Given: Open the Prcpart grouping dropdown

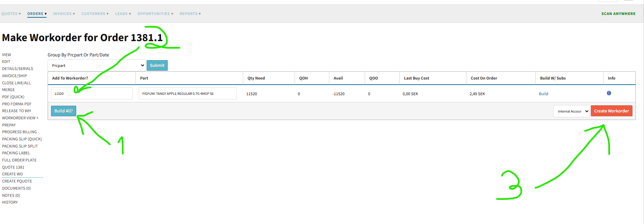Looking at the screenshot, I should coord(97,66).
